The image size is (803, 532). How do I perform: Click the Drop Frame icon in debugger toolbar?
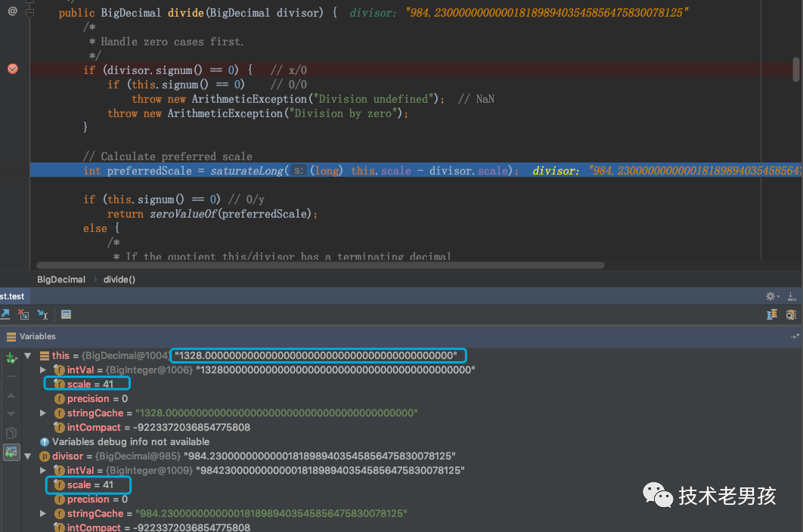coord(23,314)
